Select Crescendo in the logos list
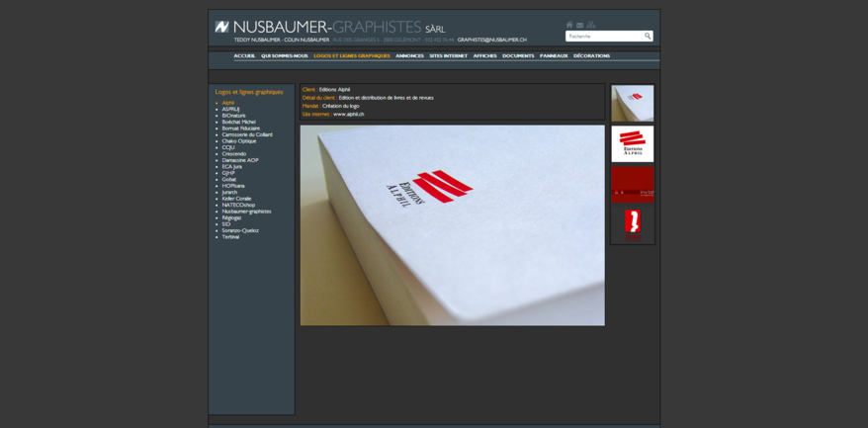 (x=234, y=154)
